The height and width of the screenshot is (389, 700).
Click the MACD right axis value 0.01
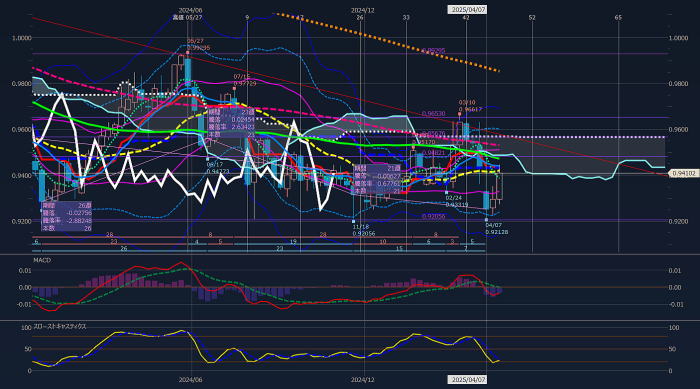click(675, 271)
